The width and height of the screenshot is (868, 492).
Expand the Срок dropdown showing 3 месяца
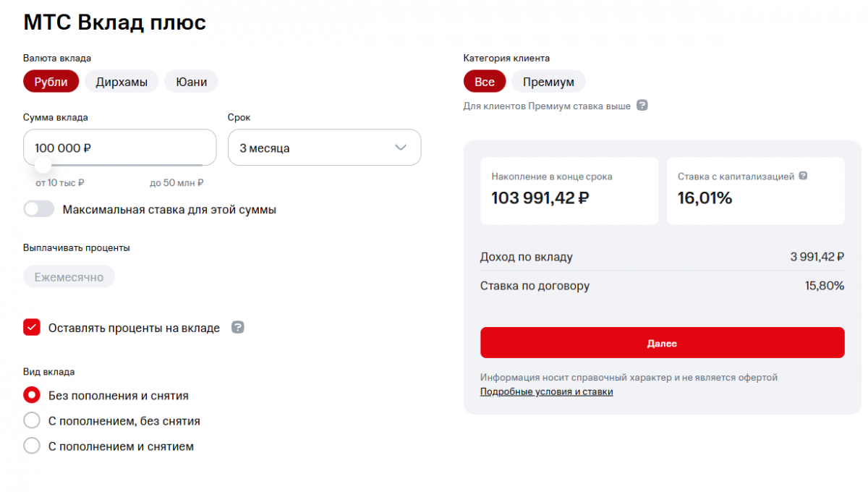[324, 148]
